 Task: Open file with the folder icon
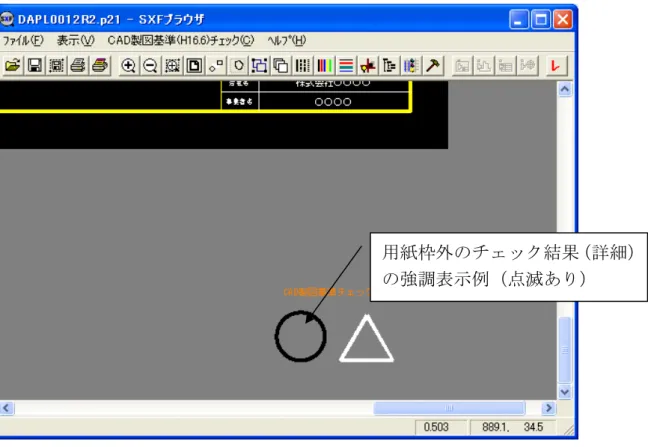(x=13, y=65)
